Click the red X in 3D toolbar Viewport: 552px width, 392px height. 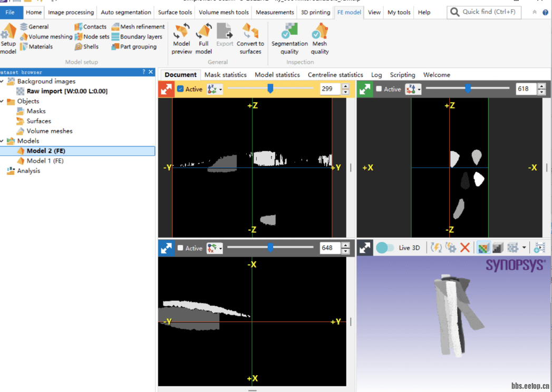464,248
